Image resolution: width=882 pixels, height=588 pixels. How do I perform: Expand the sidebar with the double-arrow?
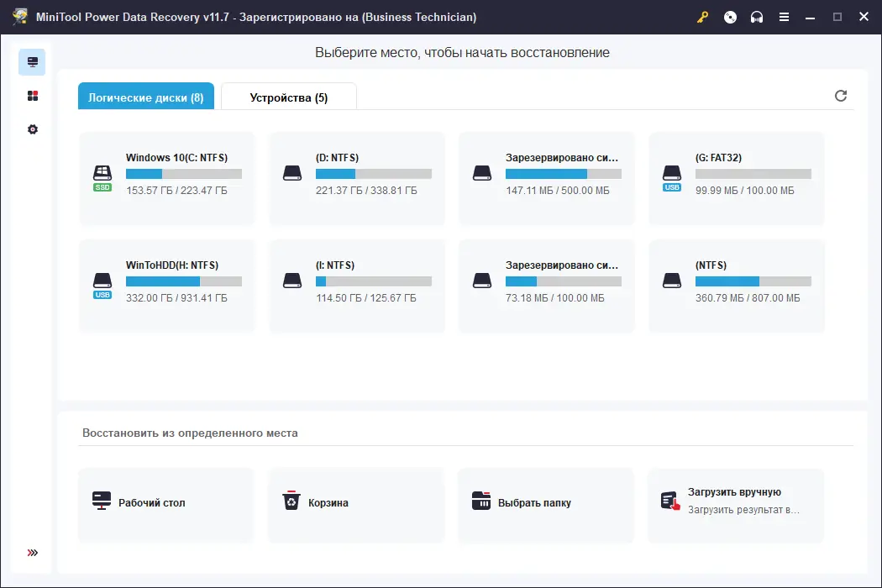pos(31,552)
